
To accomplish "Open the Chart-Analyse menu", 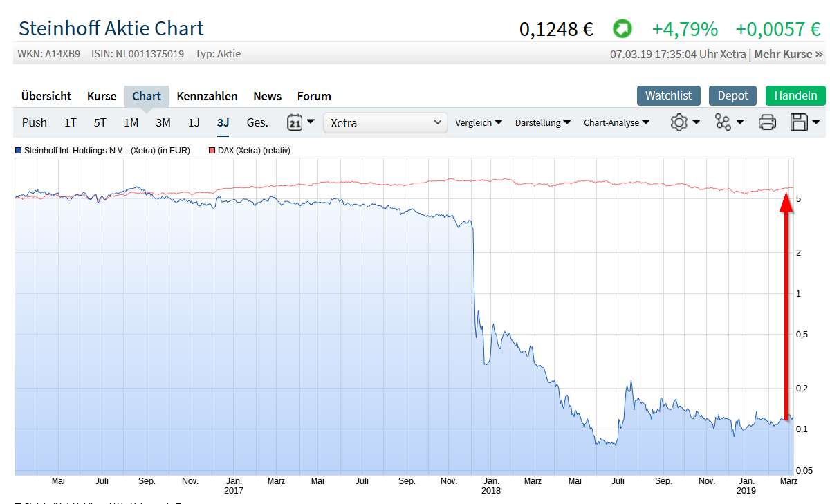I will tap(614, 122).
